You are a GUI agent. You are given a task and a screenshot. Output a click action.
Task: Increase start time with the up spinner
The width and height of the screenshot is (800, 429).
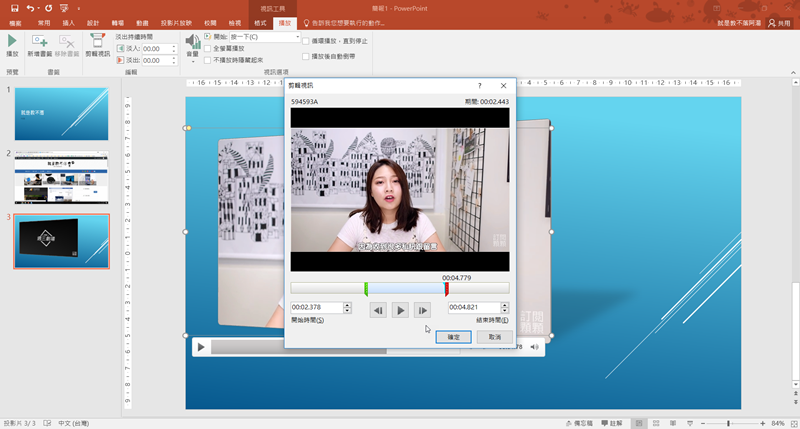click(346, 304)
